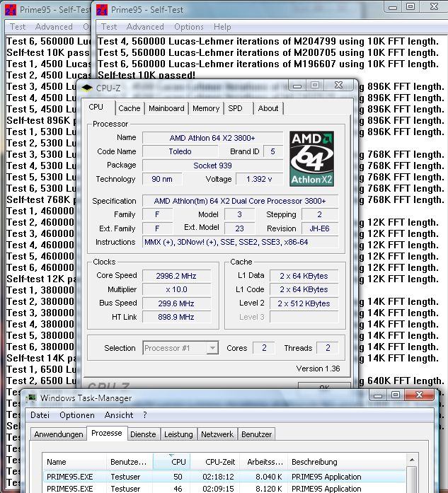Screen dimensions: 448x493
Task: Select PRIME95.EXE row with CPU 46
Action: point(224,488)
